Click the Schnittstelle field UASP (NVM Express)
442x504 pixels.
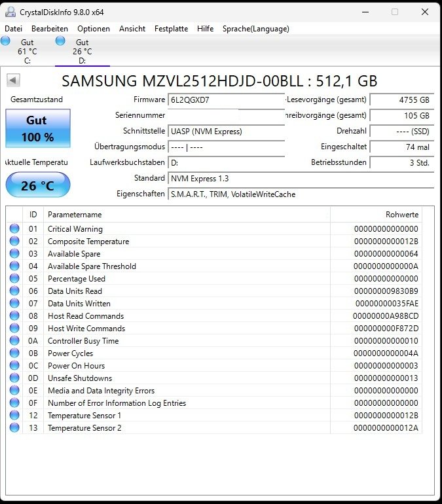[x=227, y=131]
